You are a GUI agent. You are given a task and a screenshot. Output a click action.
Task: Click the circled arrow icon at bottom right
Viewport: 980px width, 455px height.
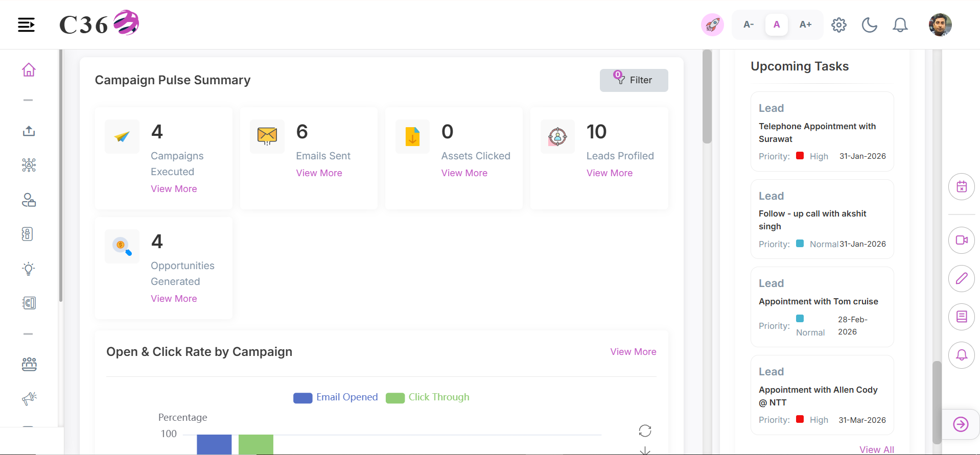[961, 424]
